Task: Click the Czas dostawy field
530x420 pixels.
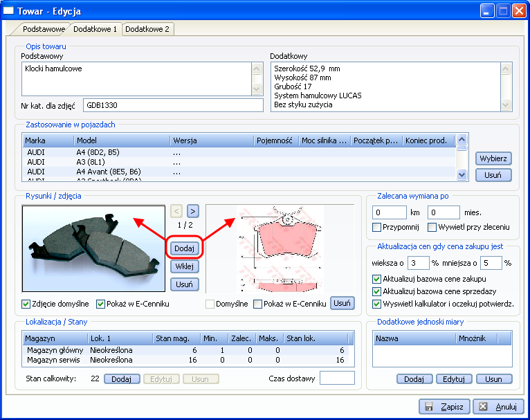Action: tap(337, 378)
